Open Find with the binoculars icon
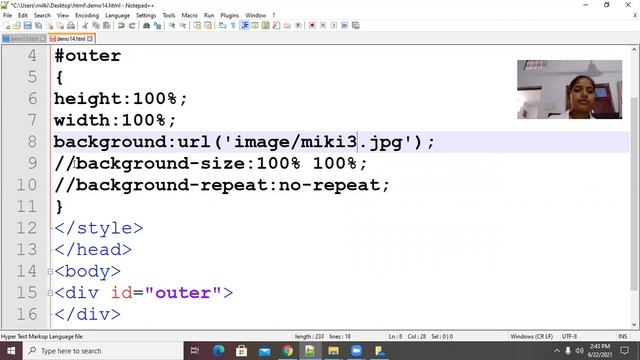Viewport: 640px width, 360px height. pos(146,25)
